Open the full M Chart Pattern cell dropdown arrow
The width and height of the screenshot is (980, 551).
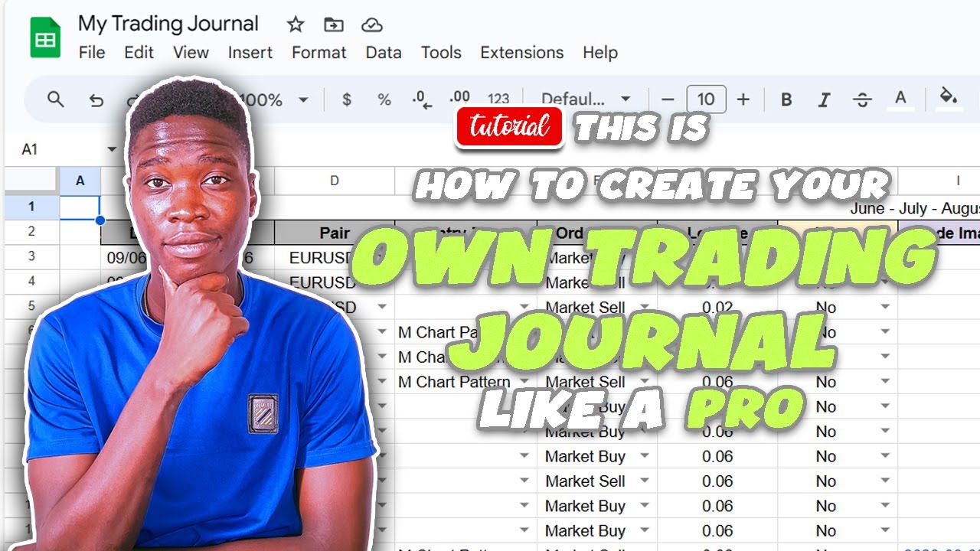(x=524, y=381)
